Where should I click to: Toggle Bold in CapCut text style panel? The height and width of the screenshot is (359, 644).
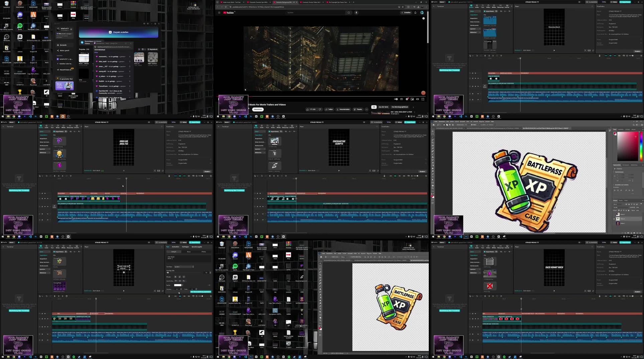tap(175, 277)
